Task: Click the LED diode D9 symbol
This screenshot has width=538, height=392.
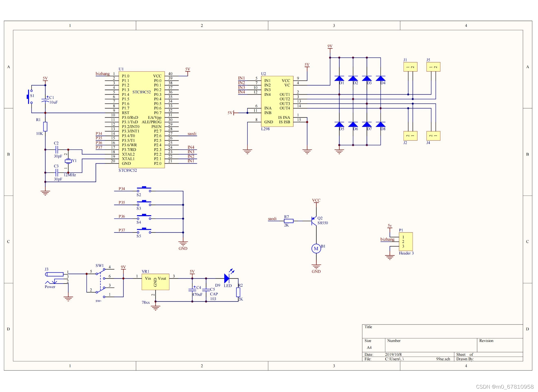Action: [227, 278]
